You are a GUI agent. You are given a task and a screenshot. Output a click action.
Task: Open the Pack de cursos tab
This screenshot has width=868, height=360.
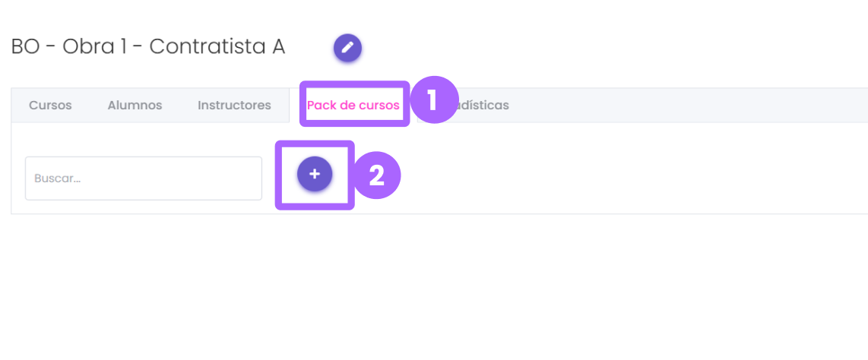pos(353,105)
